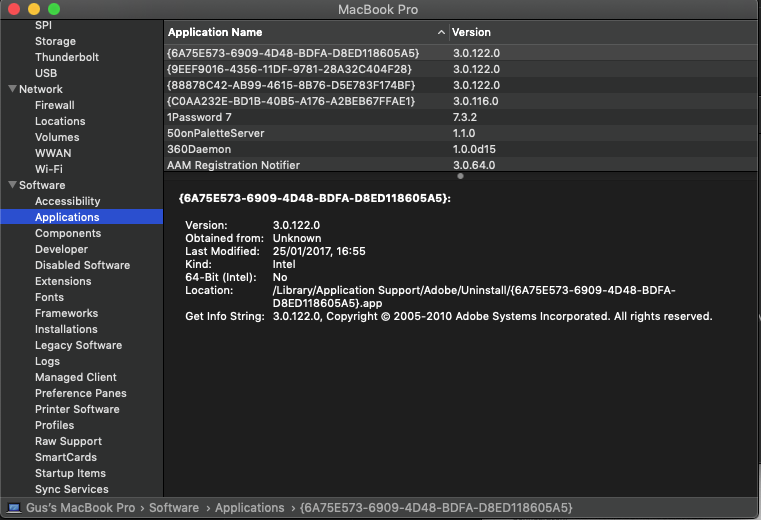This screenshot has width=761, height=520.
Task: Open Disabled Software list
Action: tap(83, 266)
